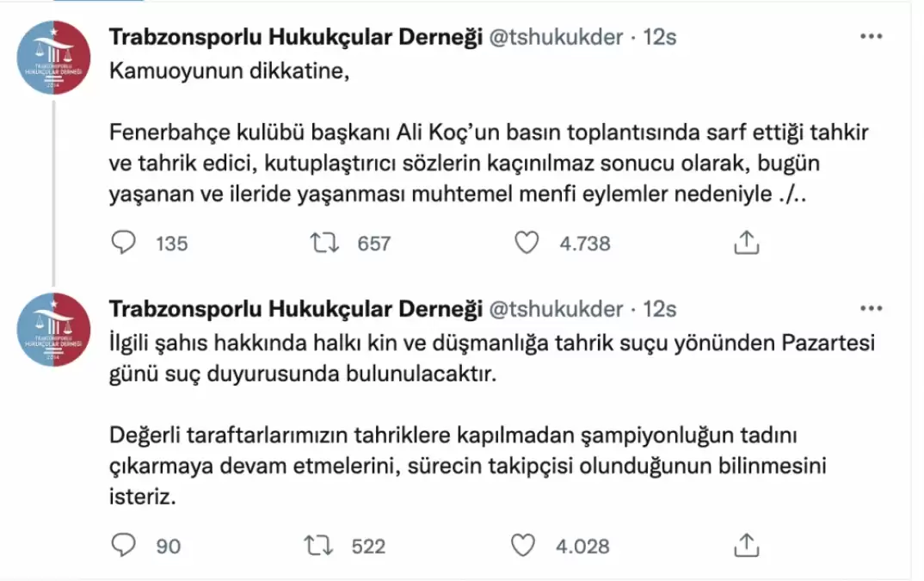
Task: Click the profile picture beside the second tweet
Action: pos(53,330)
